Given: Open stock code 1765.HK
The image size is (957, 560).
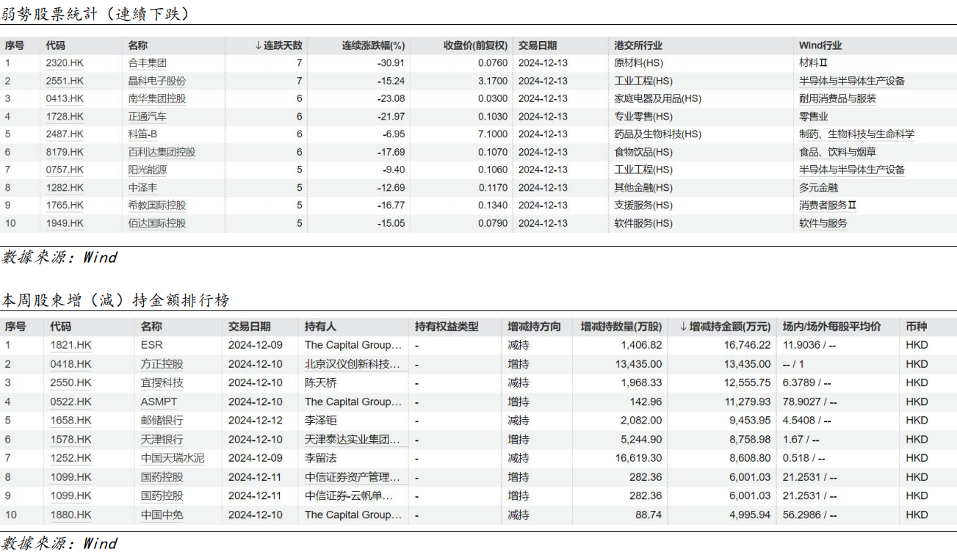Looking at the screenshot, I should coord(65,206).
